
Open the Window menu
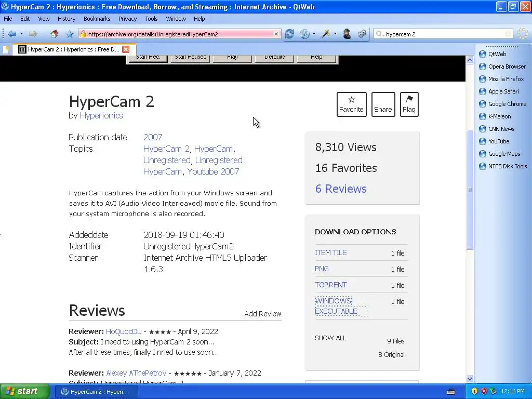(176, 19)
